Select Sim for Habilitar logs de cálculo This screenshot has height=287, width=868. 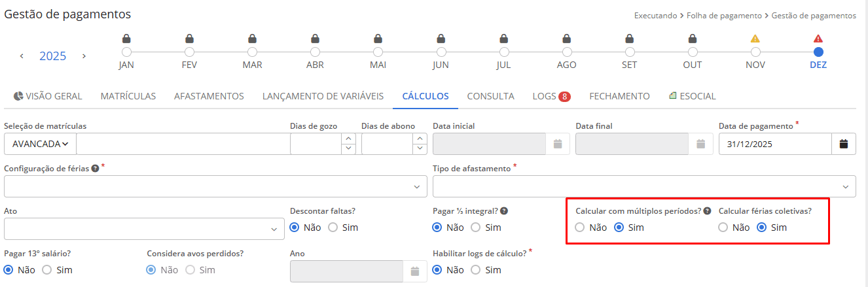tap(475, 269)
